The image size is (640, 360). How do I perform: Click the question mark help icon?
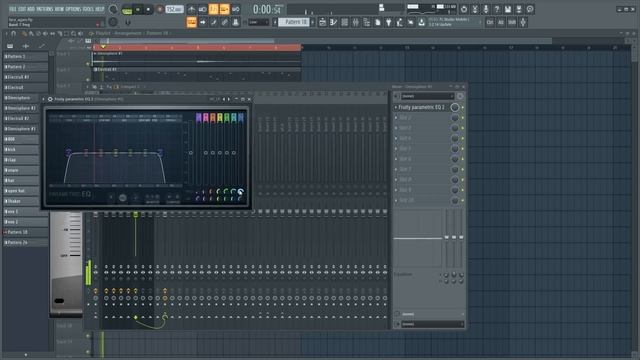tap(497, 9)
